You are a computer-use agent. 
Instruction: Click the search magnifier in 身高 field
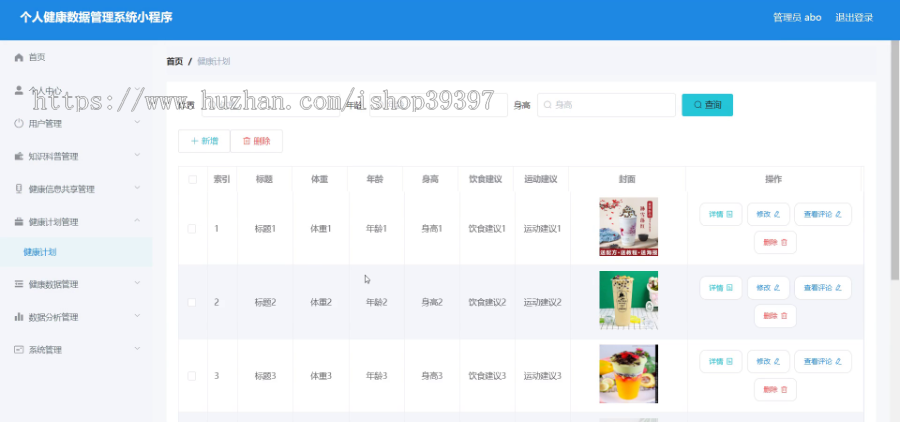tap(548, 105)
